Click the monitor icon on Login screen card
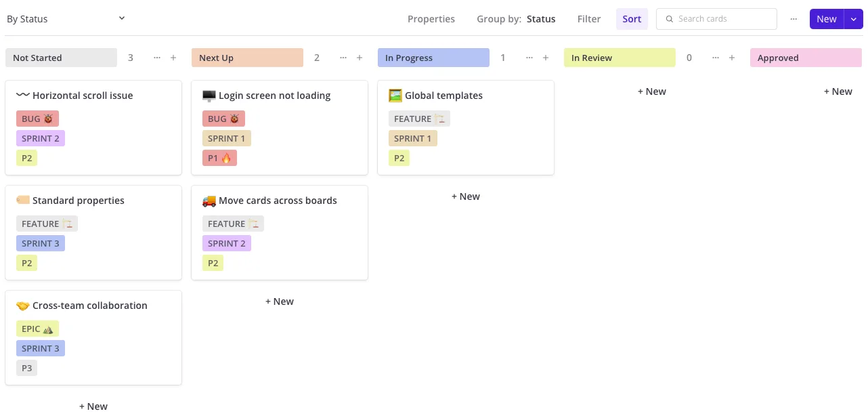 209,96
